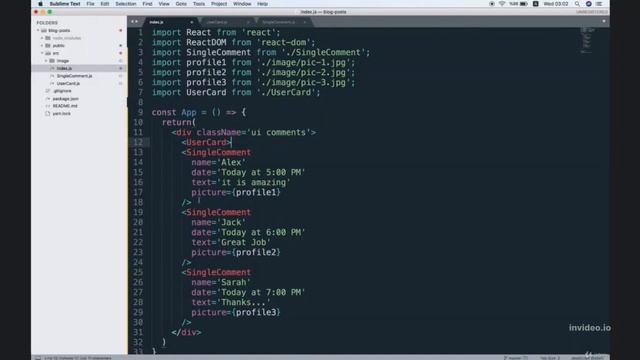Click the screen recording status icon
The height and width of the screenshot is (360, 640).
pyautogui.click(x=492, y=4)
